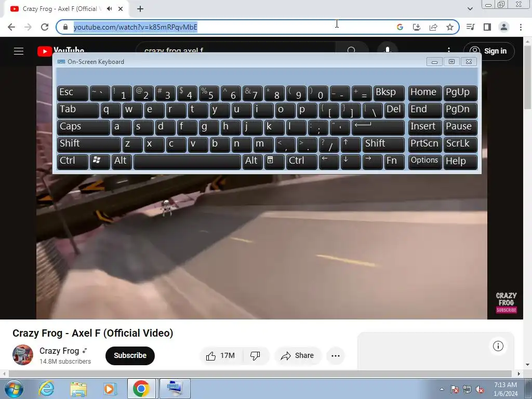Click the YouTube search magnifier button
The height and width of the screenshot is (399, 532).
pyautogui.click(x=352, y=50)
